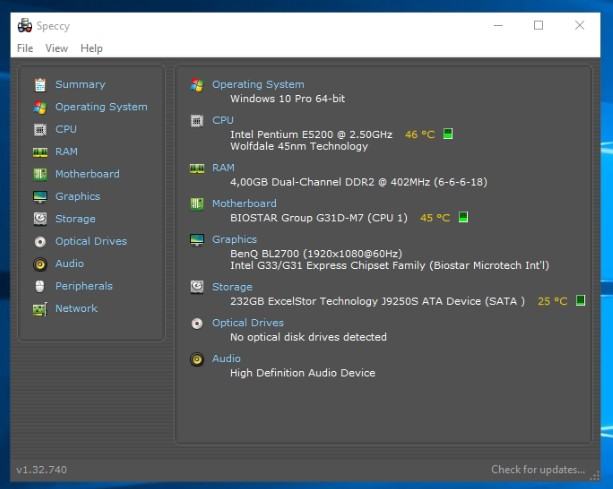The image size is (613, 489).
Task: Click the green CPU temperature indicator
Action: coord(448,134)
